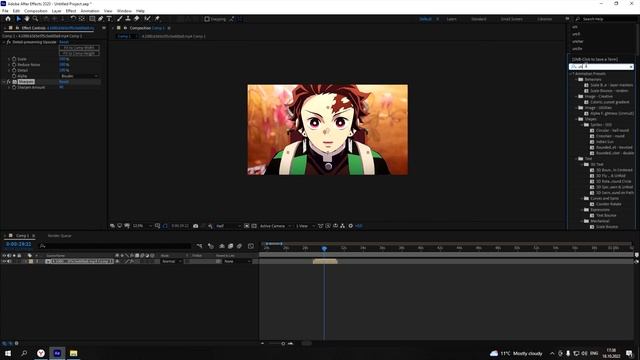
Task: Toggle the Alpha property stopwatch
Action: [14, 76]
